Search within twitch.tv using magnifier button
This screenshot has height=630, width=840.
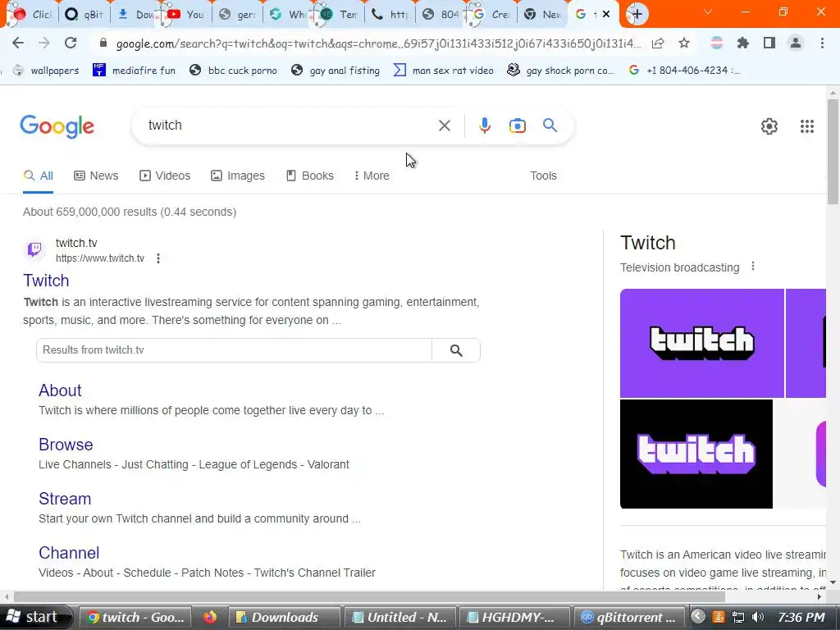click(456, 350)
